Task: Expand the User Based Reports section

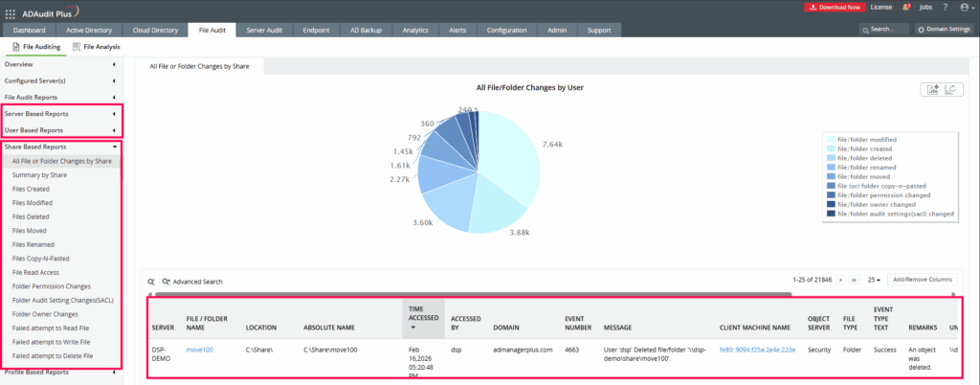Action: pos(60,130)
